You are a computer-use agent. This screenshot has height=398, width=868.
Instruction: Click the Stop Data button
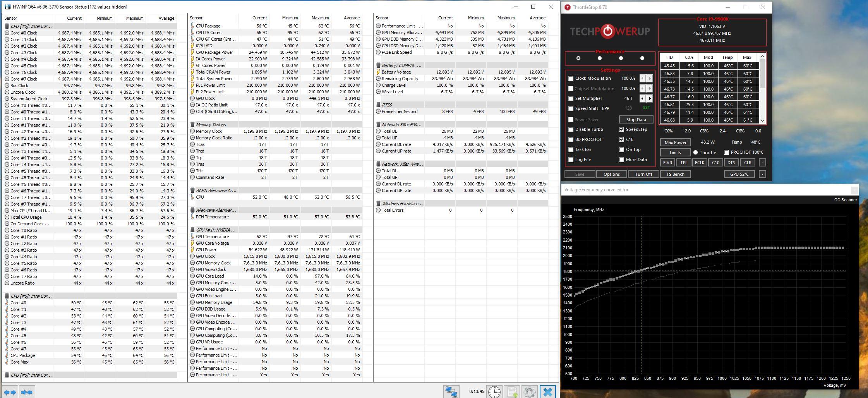[x=636, y=120]
